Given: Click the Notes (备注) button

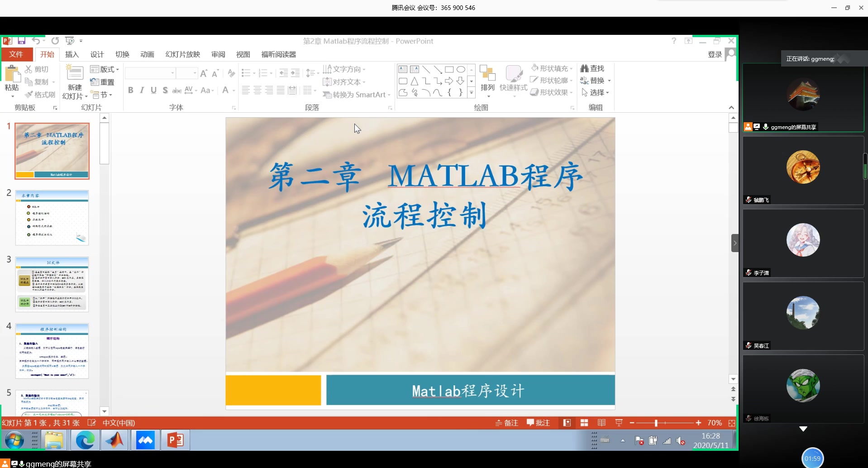Looking at the screenshot, I should click(x=506, y=423).
